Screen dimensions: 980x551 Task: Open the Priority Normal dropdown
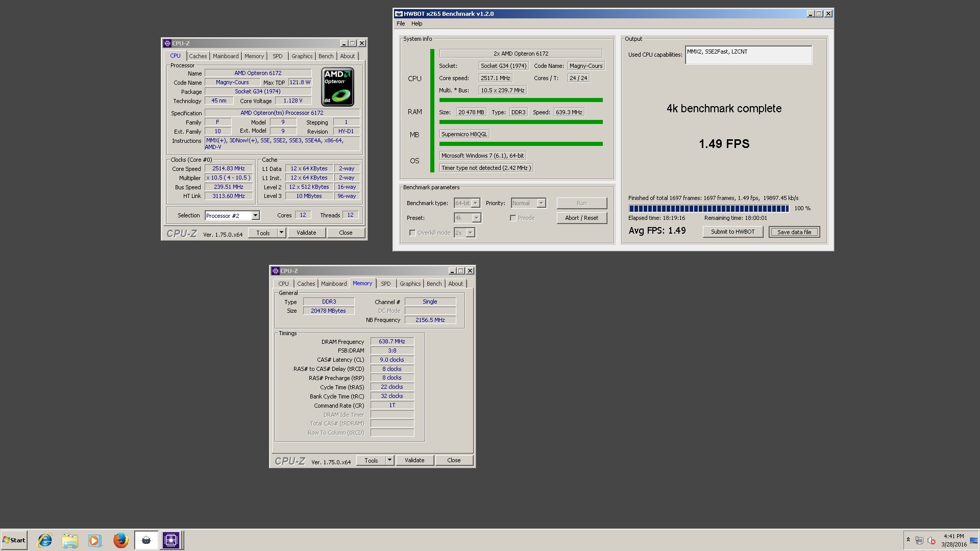tap(529, 203)
